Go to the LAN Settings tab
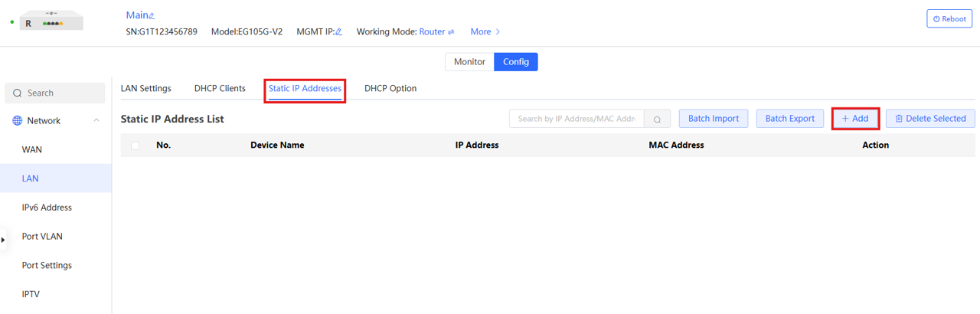 pos(146,89)
